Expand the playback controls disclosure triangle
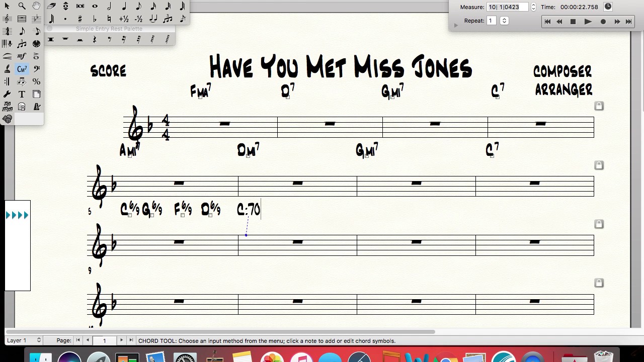The width and height of the screenshot is (644, 362). coord(455,25)
